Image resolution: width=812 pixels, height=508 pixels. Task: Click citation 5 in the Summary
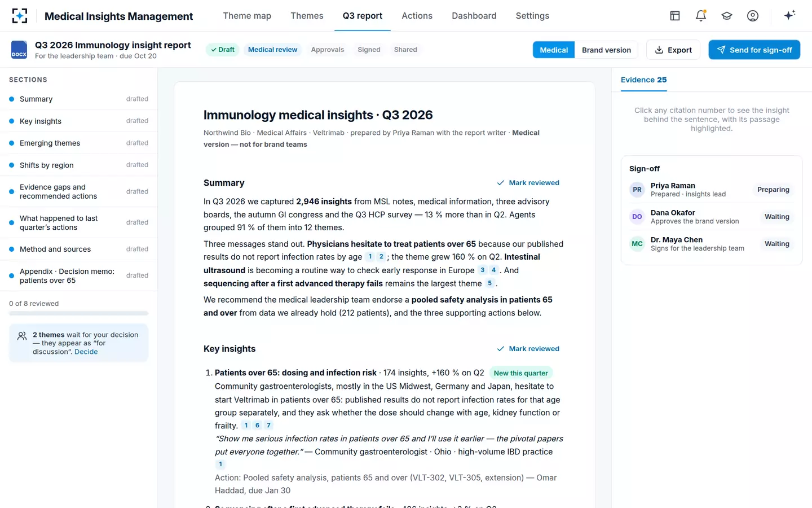(489, 283)
